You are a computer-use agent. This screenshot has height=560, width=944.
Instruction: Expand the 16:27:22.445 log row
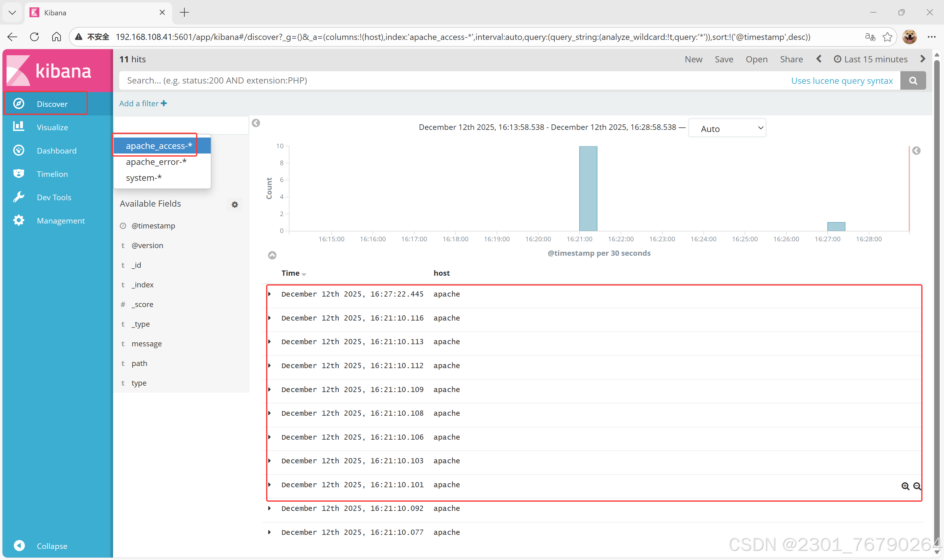click(x=269, y=294)
